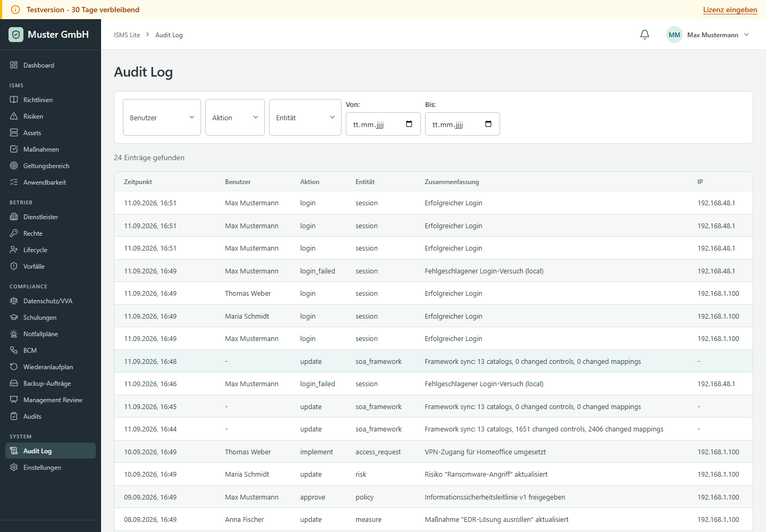Click the Datenschutz/VVA scales icon
The image size is (766, 532).
tap(14, 301)
